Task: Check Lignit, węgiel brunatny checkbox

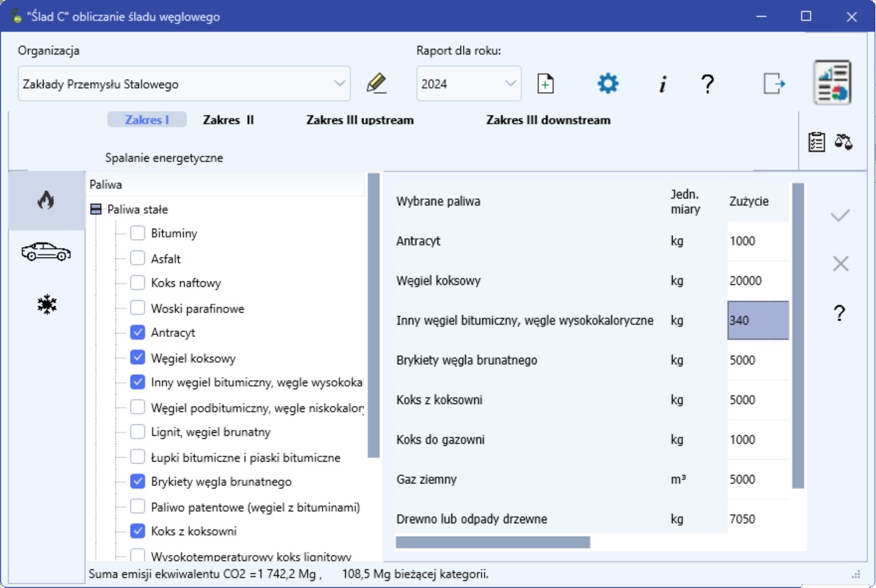Action: coord(137,432)
